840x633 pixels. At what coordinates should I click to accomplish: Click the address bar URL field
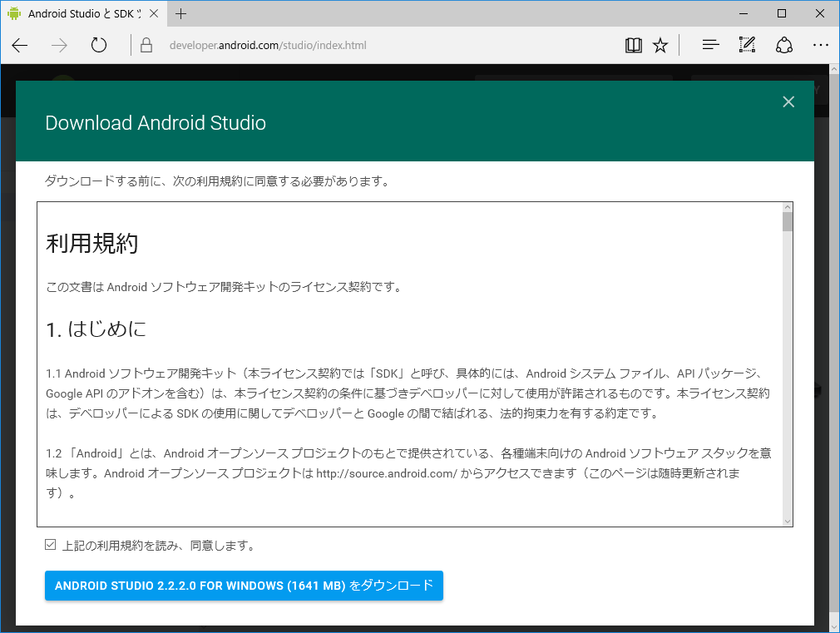(268, 46)
